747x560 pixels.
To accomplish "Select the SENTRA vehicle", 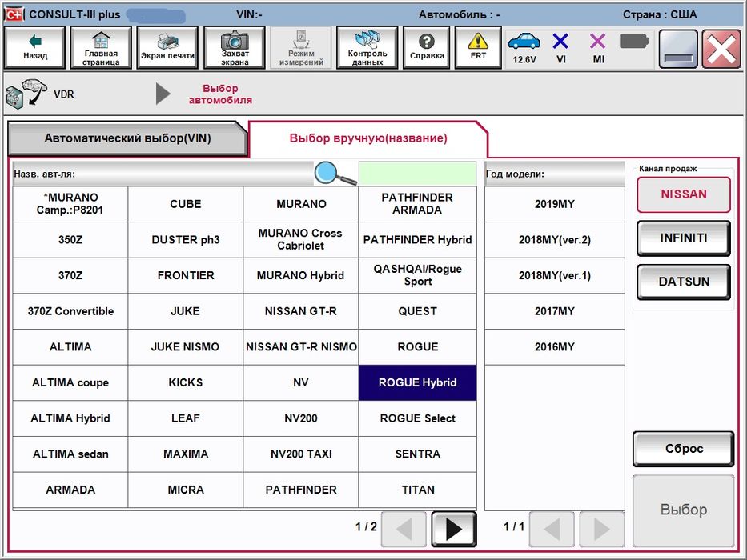I will [417, 454].
